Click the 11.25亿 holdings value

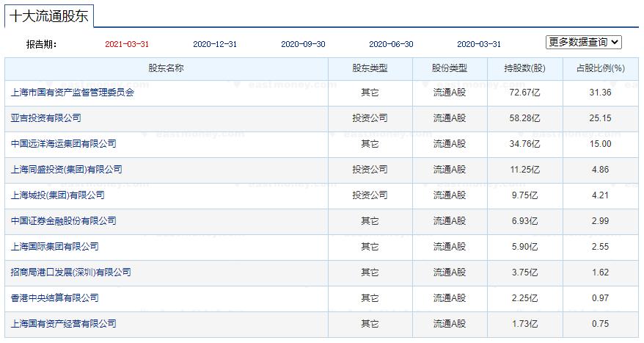(x=524, y=170)
